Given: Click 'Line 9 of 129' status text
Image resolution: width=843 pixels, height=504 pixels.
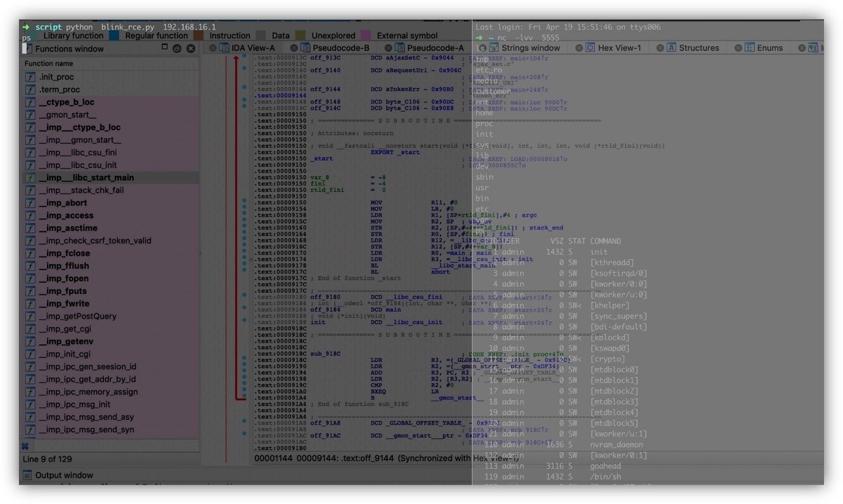Looking at the screenshot, I should tap(47, 459).
